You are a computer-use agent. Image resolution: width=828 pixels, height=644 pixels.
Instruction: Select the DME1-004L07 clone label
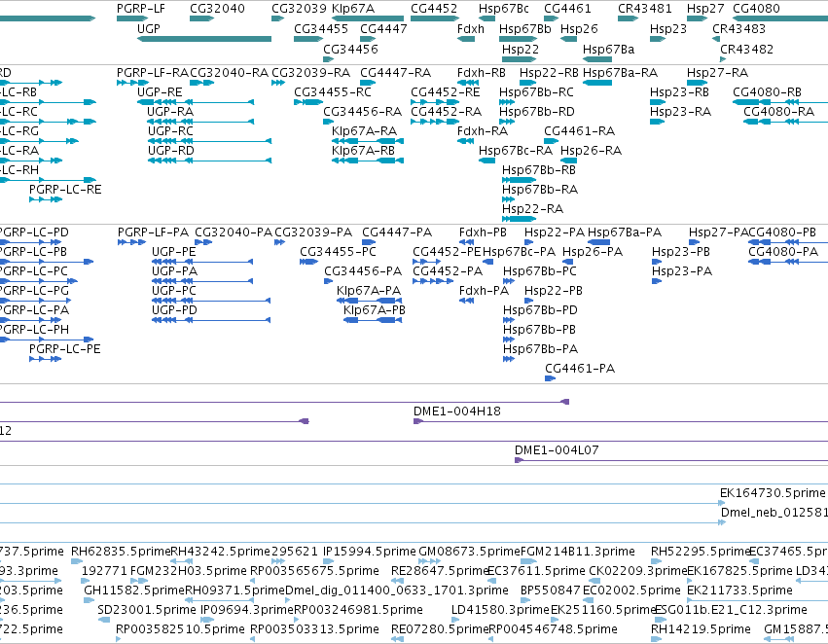(557, 450)
